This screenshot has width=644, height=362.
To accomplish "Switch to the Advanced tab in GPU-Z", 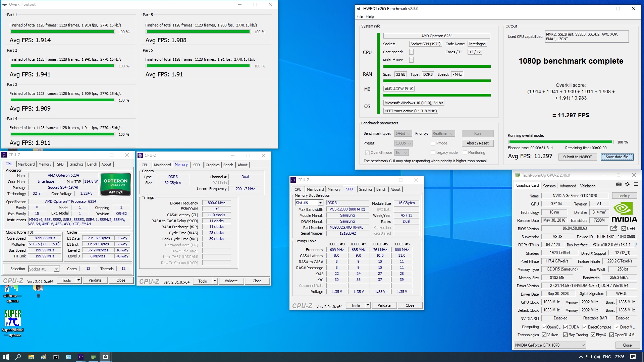I will 568,186.
